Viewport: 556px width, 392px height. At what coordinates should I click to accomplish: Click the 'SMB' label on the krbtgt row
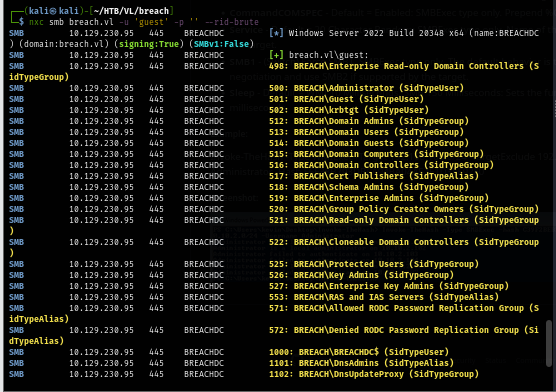16,110
